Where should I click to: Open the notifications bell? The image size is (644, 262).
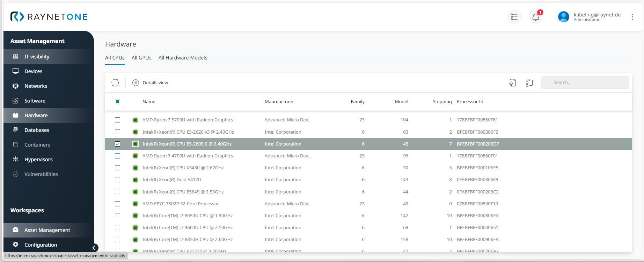tap(535, 17)
